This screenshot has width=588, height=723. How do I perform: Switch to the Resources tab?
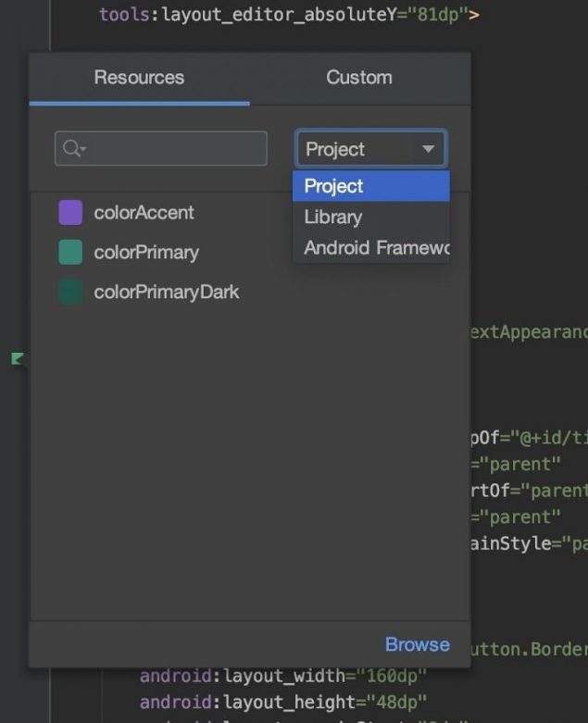tap(139, 78)
